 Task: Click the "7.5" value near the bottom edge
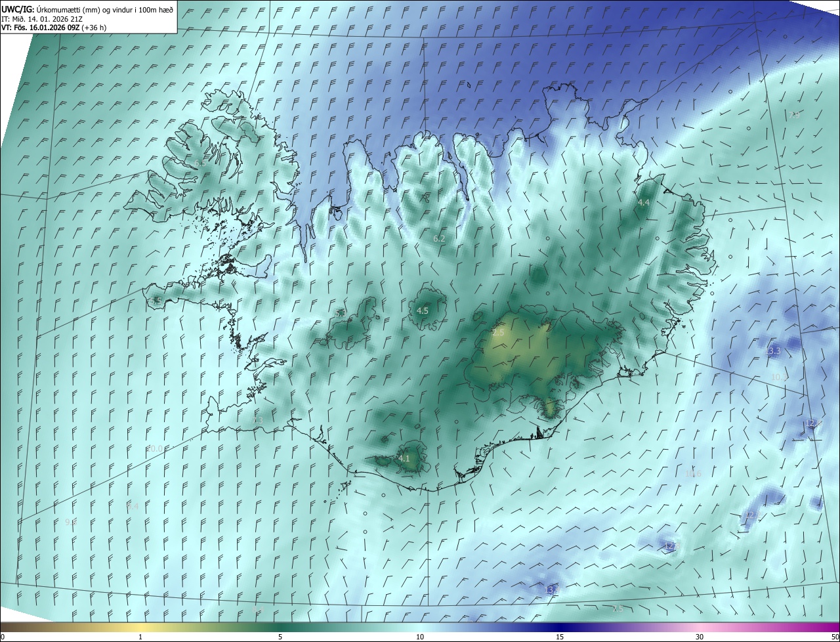(x=618, y=609)
